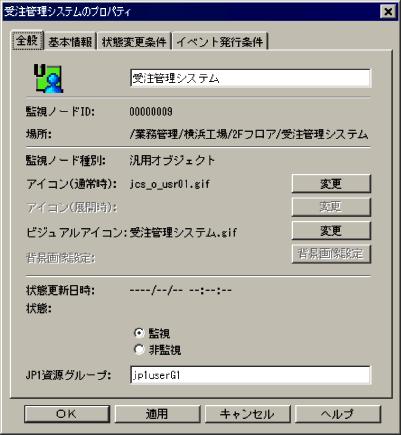401x435 pixels.
Task: Click the 適用 button
Action: [x=157, y=414]
